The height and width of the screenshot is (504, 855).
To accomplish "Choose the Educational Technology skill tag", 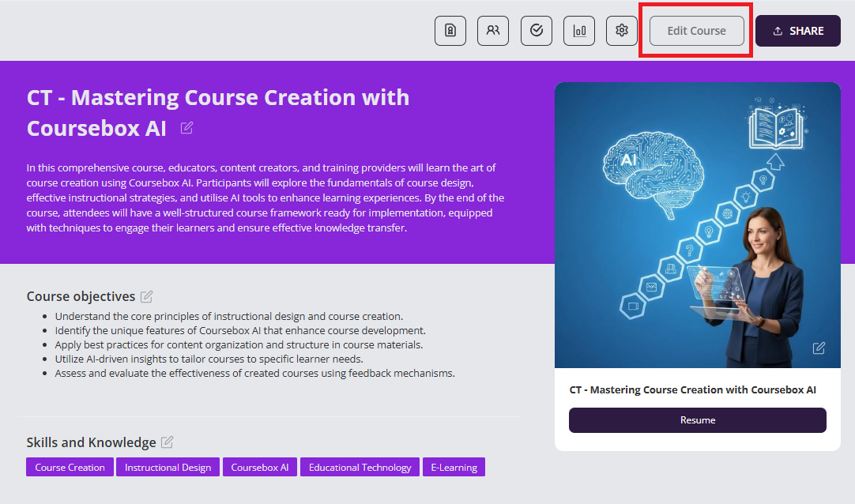I will point(360,468).
